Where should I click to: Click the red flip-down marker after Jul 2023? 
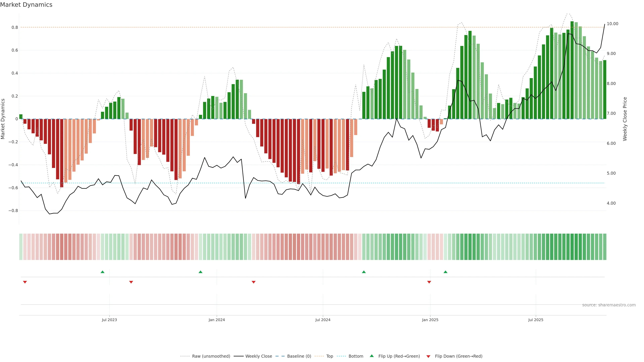pos(131,282)
